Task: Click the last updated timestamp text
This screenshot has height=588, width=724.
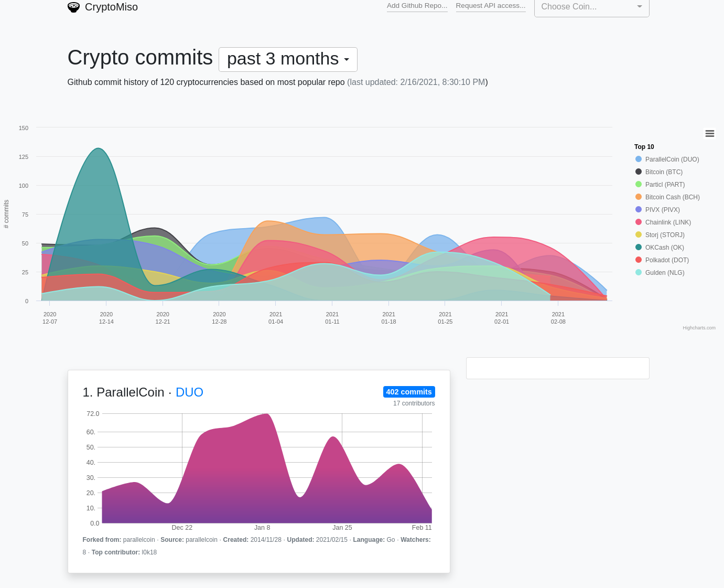Action: [x=417, y=82]
